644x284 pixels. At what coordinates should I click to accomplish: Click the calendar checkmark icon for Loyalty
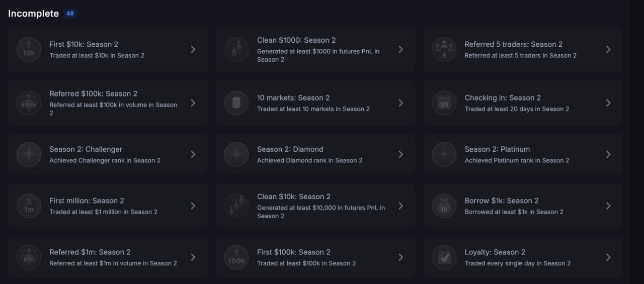click(x=444, y=257)
